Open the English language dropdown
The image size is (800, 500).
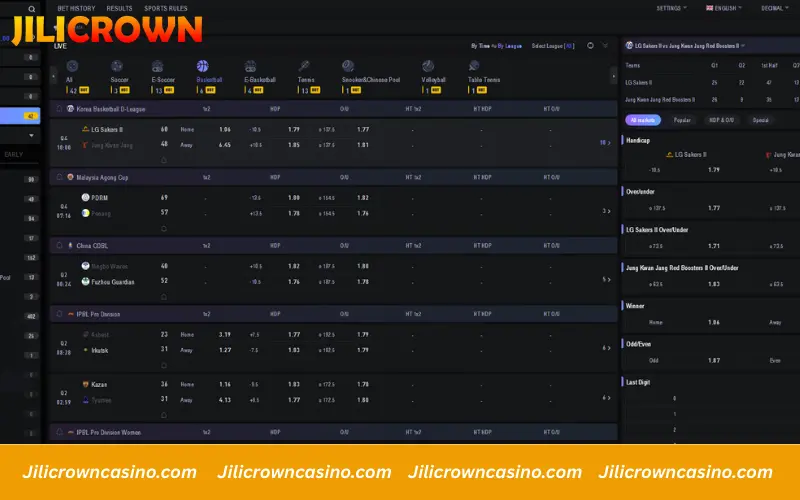pyautogui.click(x=723, y=8)
